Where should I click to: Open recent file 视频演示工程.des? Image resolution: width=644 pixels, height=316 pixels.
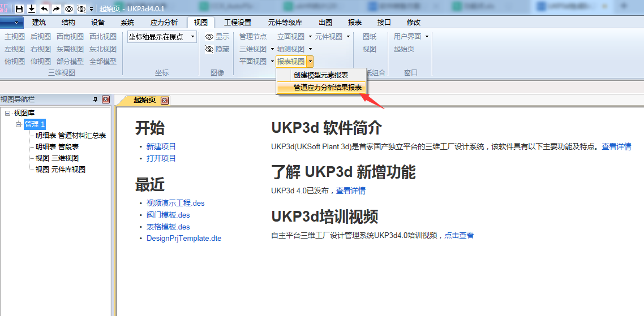[175, 203]
